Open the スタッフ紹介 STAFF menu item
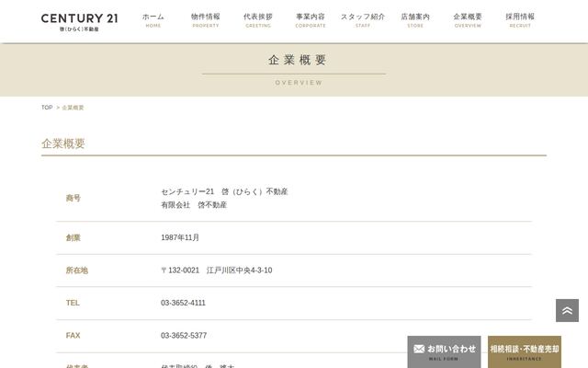The width and height of the screenshot is (588, 368). point(363,20)
